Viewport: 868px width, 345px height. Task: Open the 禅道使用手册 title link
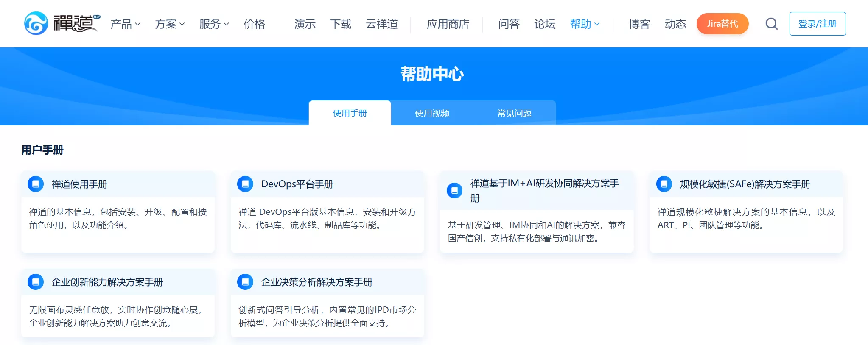point(79,184)
